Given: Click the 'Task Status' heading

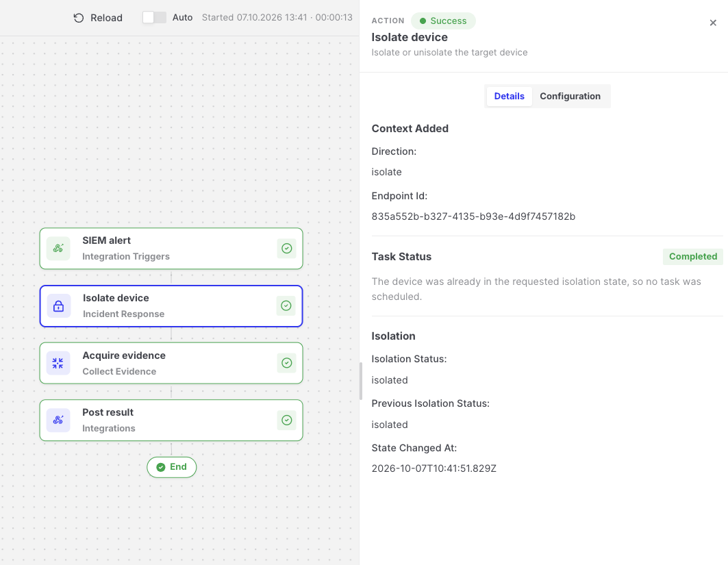Looking at the screenshot, I should click(x=401, y=257).
